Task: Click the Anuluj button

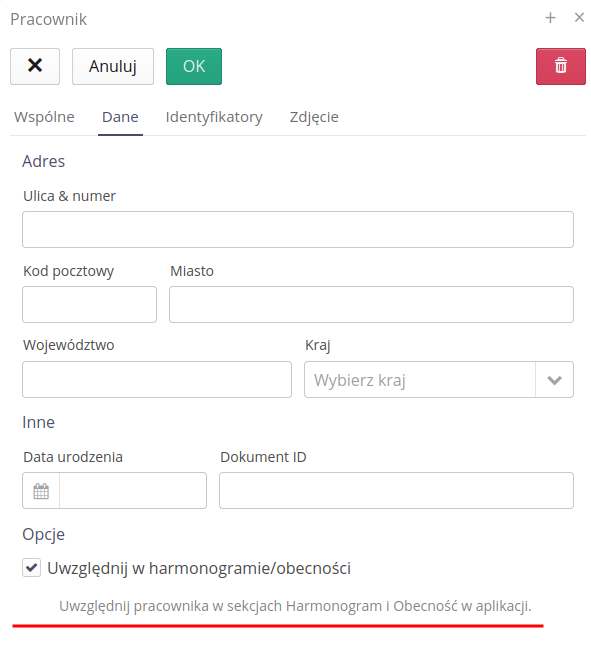Action: click(x=113, y=66)
